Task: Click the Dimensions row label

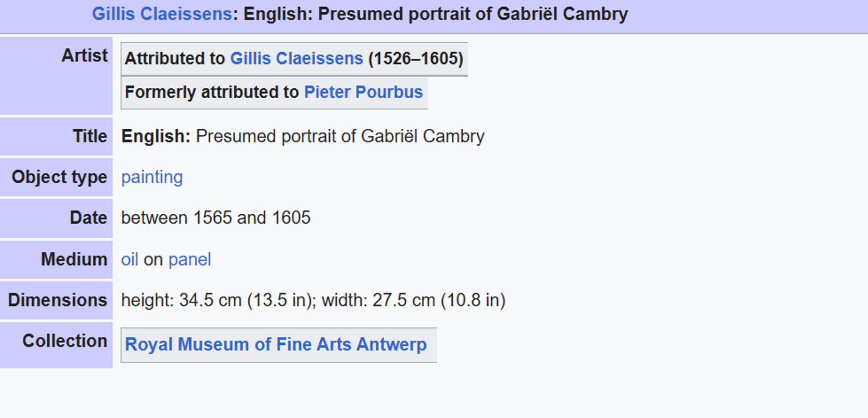Action: (x=58, y=300)
